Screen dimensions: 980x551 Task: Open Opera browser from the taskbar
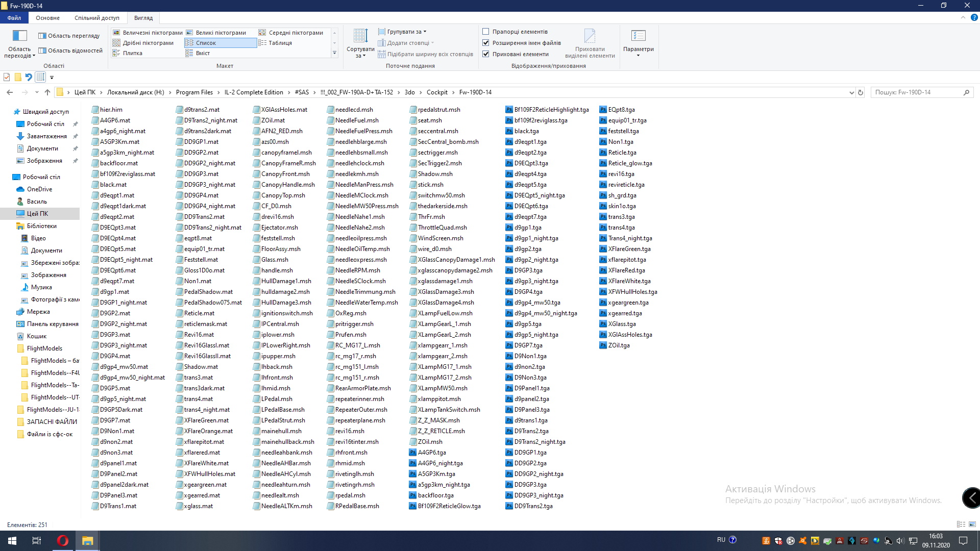point(62,541)
